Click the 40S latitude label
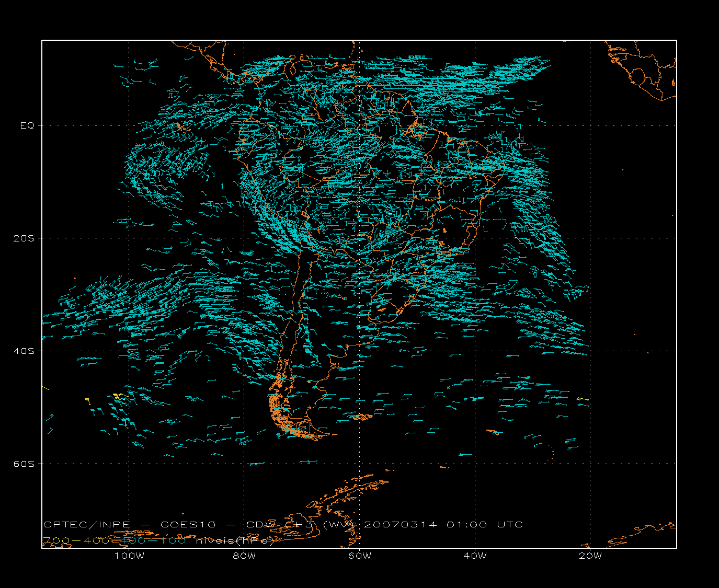 click(23, 351)
